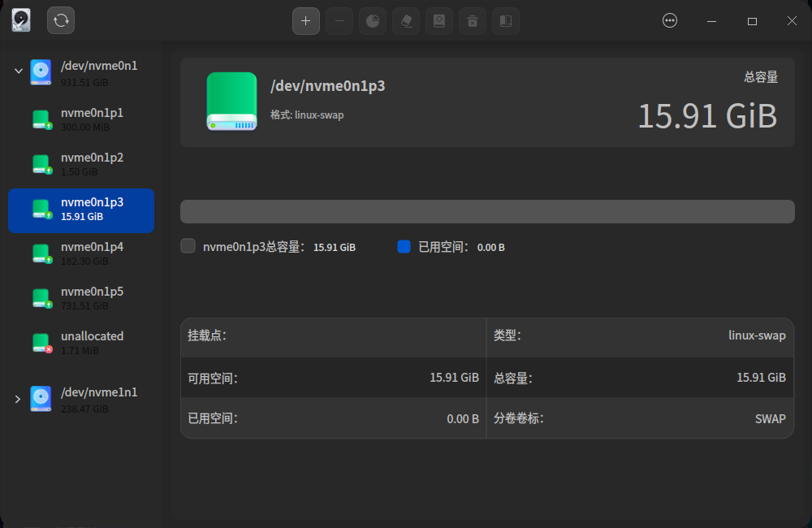Select partition nvme0n1p4

[81, 253]
